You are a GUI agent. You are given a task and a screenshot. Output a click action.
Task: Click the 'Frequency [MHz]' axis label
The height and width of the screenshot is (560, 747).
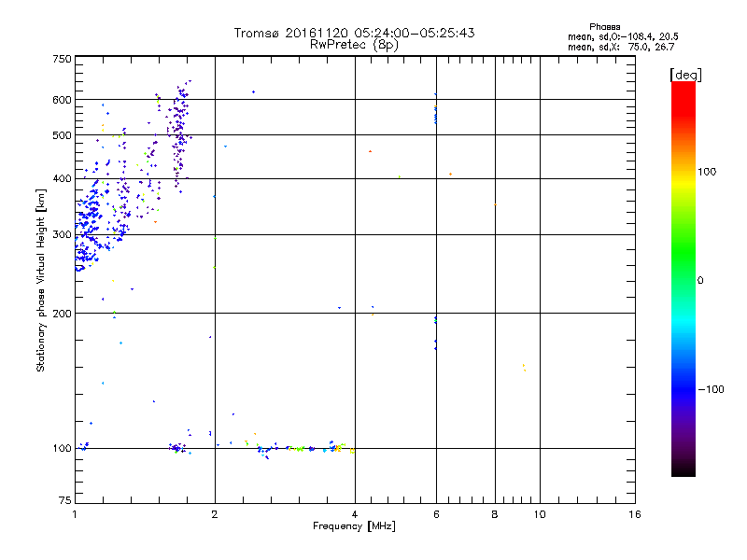click(x=354, y=526)
